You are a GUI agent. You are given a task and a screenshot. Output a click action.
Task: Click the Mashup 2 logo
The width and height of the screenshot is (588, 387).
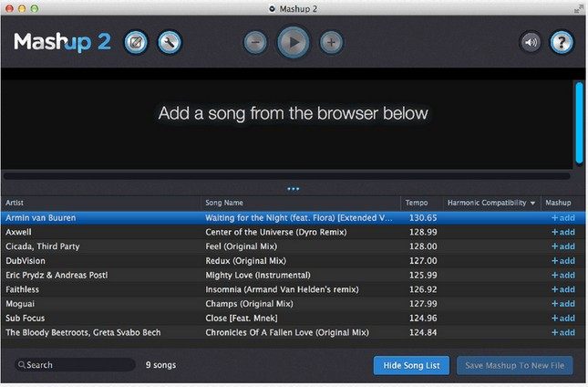(x=62, y=42)
